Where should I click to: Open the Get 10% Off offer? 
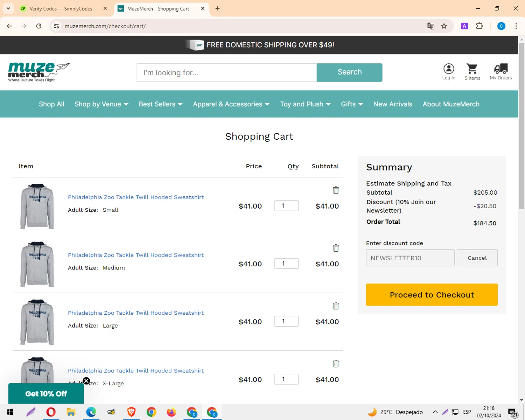[46, 393]
